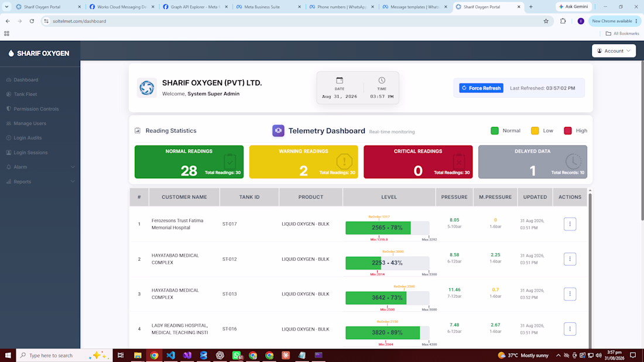The image size is (644, 362).
Task: Click the red High legend swatch
Action: tap(568, 130)
